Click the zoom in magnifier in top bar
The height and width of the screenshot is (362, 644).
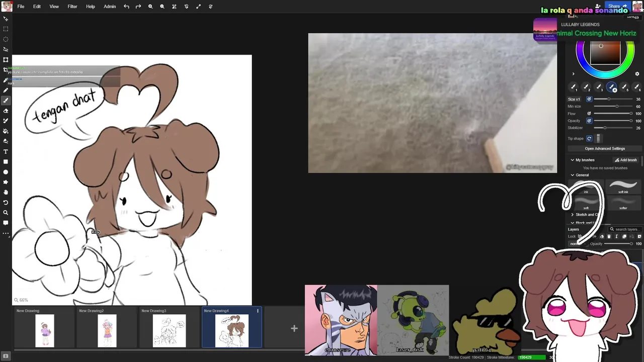(x=150, y=7)
